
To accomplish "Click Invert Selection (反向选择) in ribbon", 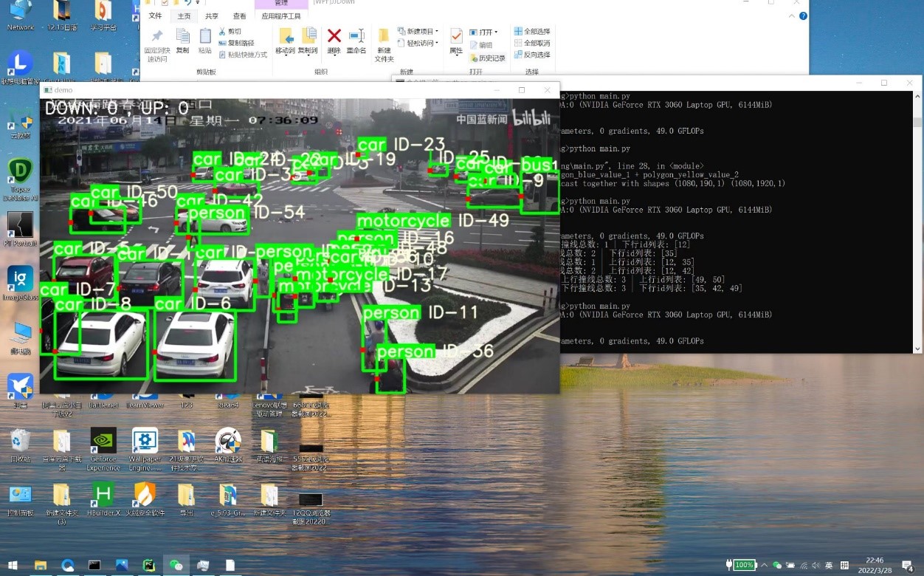I will coord(532,55).
